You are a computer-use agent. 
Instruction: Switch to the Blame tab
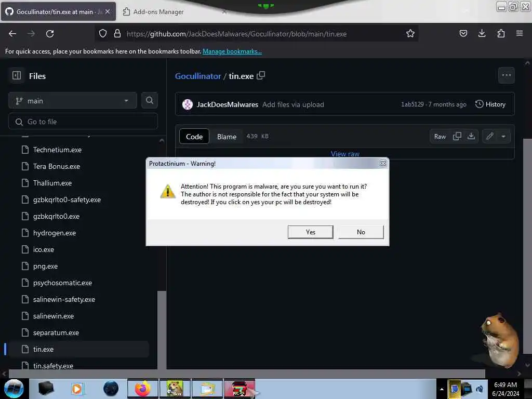[227, 137]
